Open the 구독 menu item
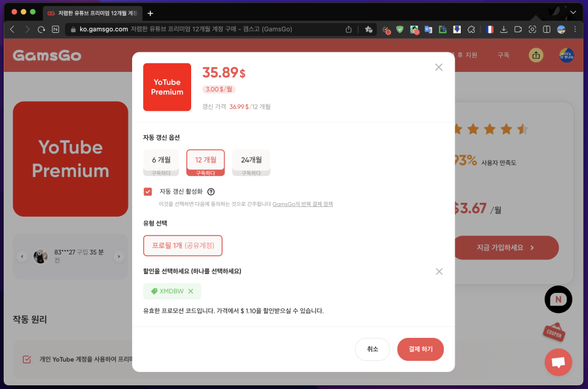Image resolution: width=588 pixels, height=389 pixels. [503, 55]
